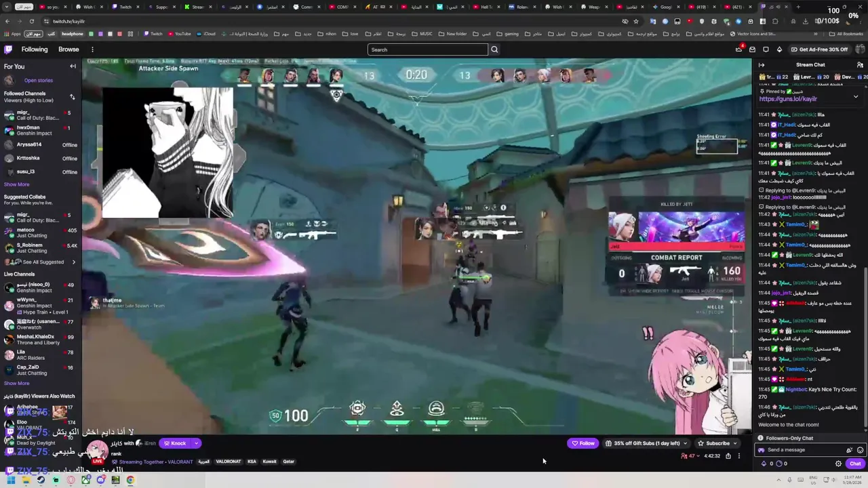Click the share stream icon
The image size is (868, 488).
[x=728, y=456]
